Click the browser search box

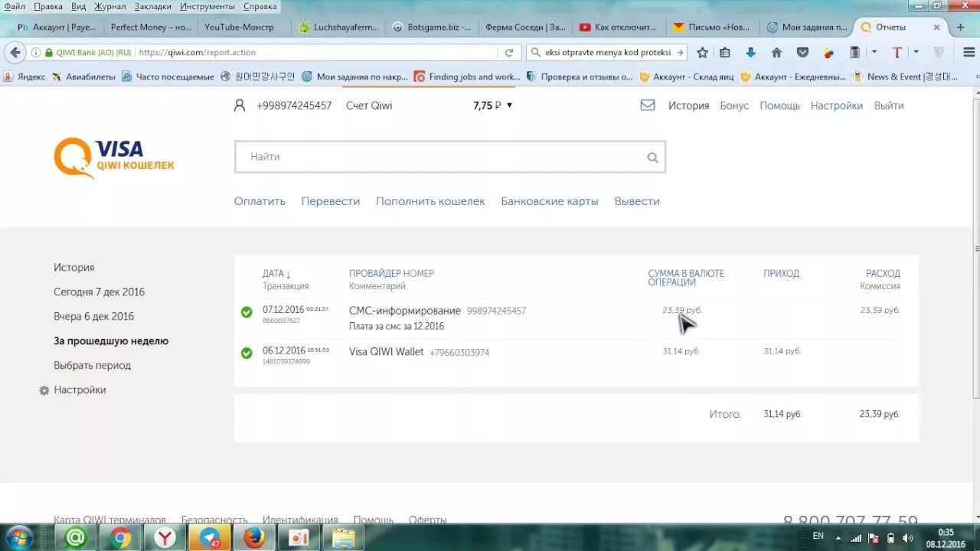(608, 53)
